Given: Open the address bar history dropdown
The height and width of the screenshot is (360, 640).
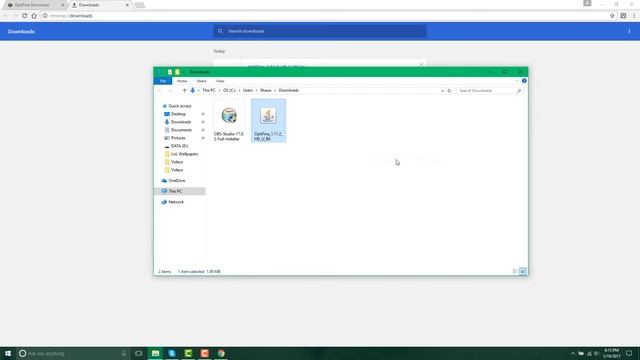Looking at the screenshot, I should (x=442, y=91).
